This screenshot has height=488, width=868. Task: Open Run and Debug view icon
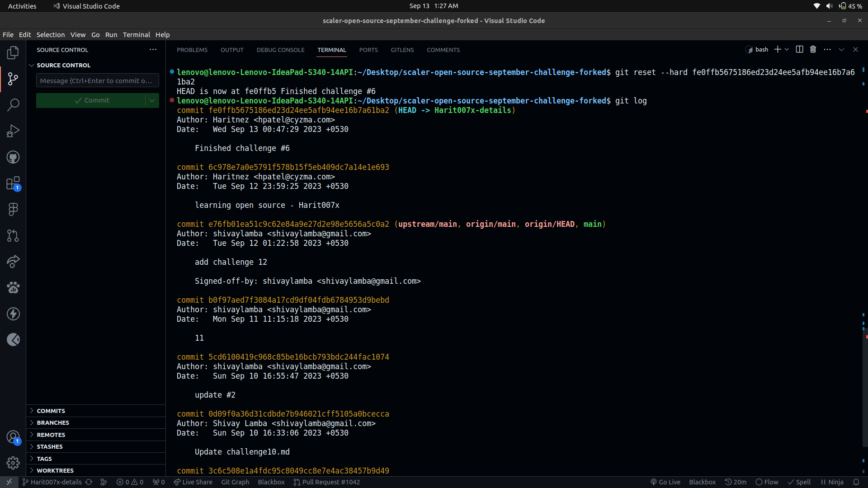coord(13,131)
